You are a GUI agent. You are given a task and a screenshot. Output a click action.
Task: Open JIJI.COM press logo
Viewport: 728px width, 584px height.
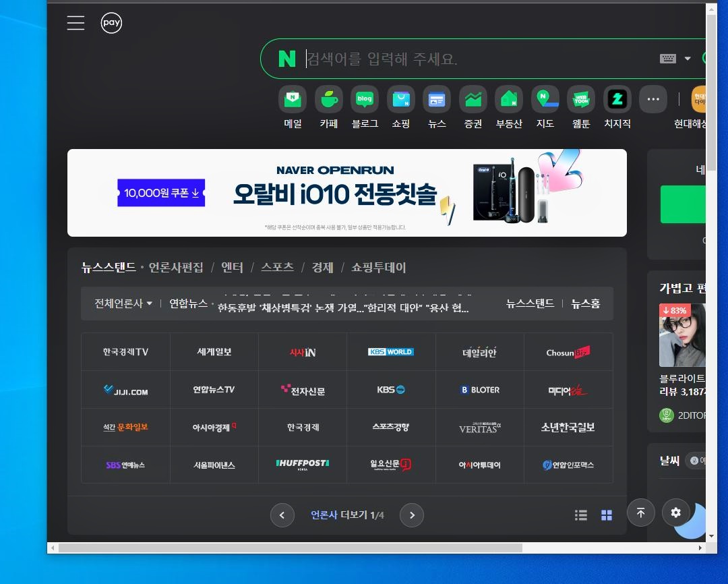coord(125,390)
